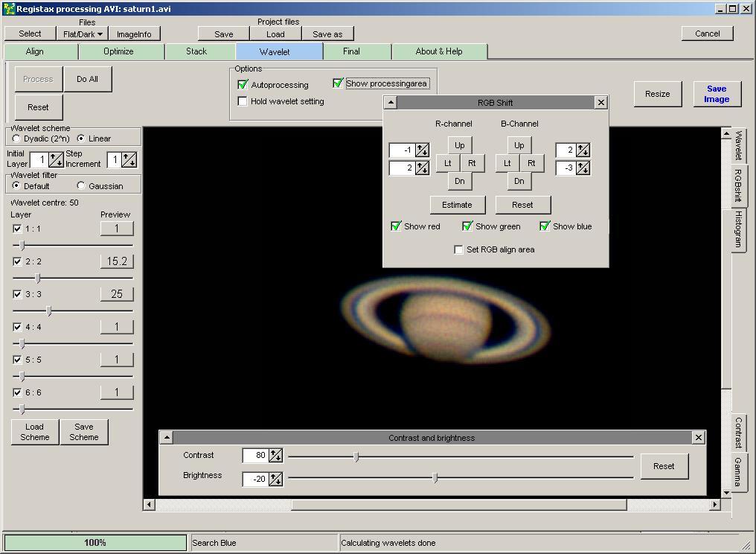The height and width of the screenshot is (554, 756).
Task: Collapse the Contrast and brightness panel arrow
Action: [167, 438]
